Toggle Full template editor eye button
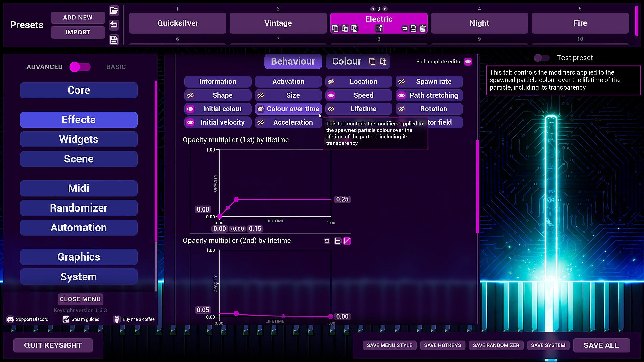 (x=468, y=62)
